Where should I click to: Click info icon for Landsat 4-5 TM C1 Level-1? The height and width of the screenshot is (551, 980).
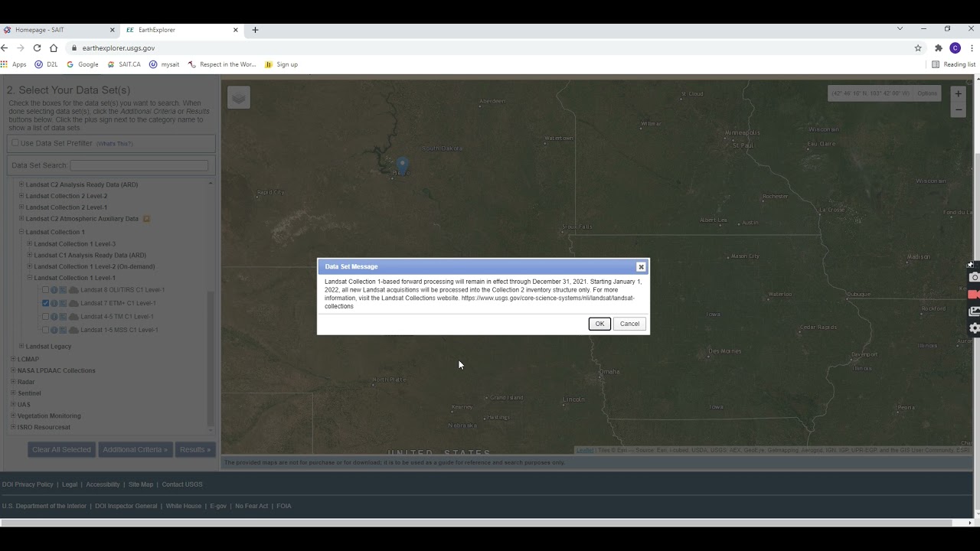(x=54, y=317)
